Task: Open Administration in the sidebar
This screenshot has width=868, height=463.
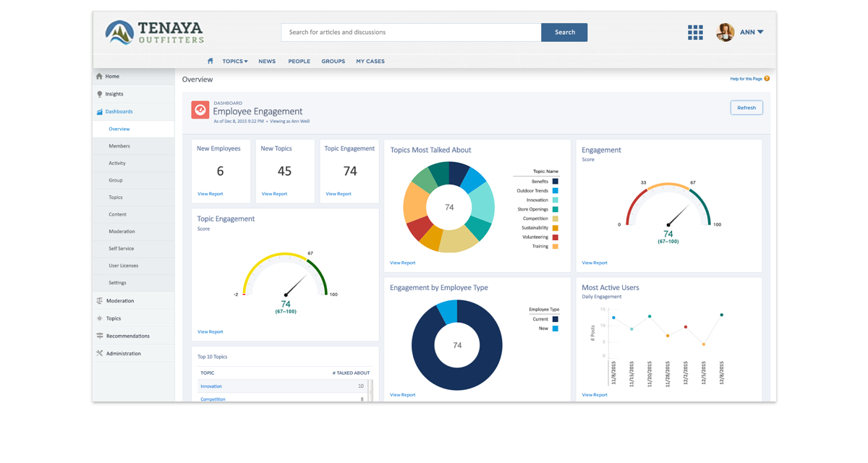Action: pos(123,354)
